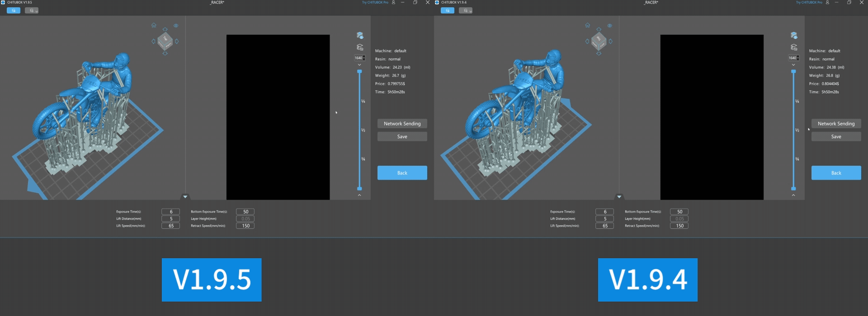Click Save in the V1.9.4 window
Image resolution: width=868 pixels, height=316 pixels.
click(836, 136)
